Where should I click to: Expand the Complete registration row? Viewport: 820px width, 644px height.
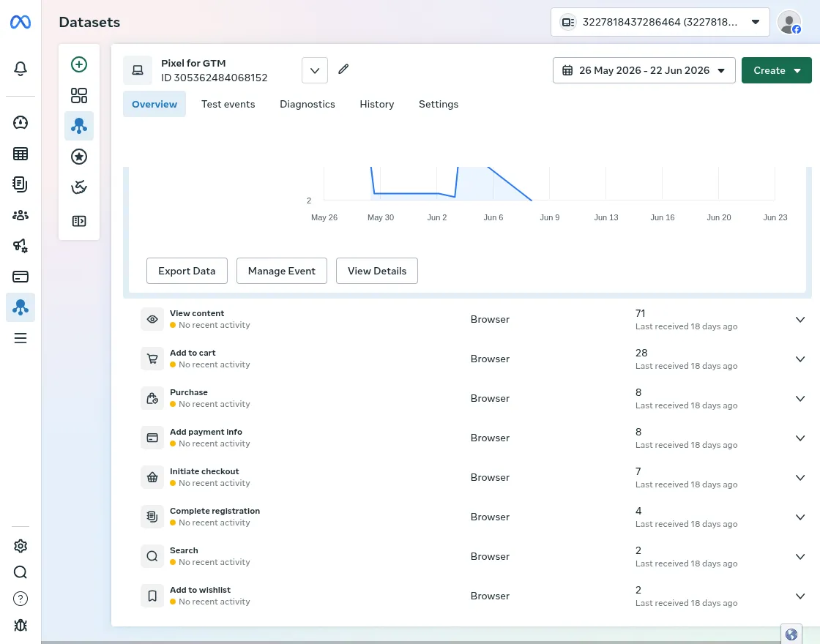point(800,517)
